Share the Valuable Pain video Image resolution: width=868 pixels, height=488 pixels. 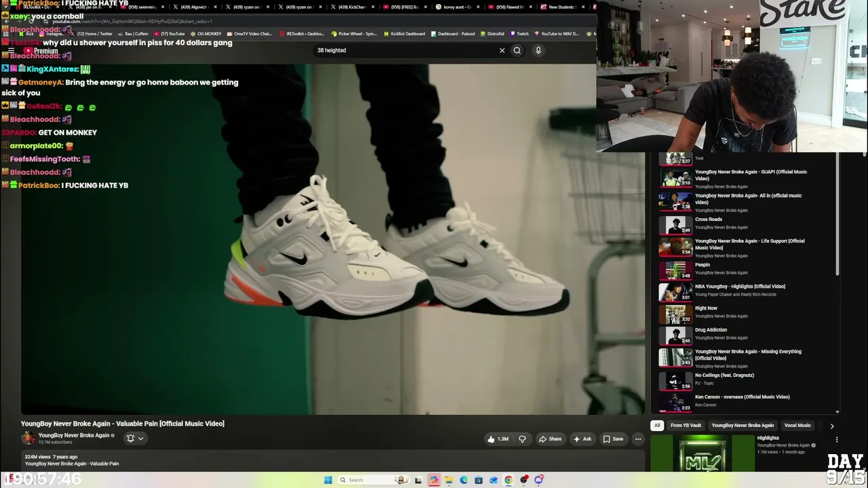(x=550, y=439)
